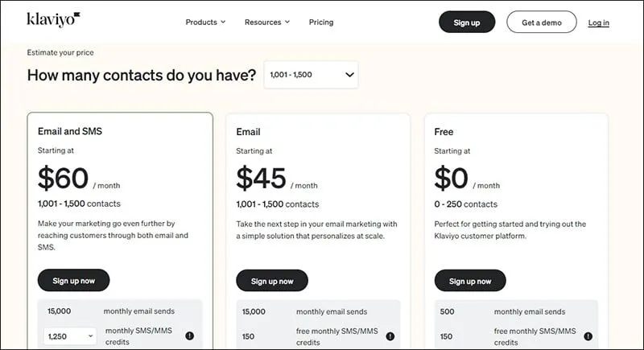Open the contacts count dropdown

click(311, 75)
